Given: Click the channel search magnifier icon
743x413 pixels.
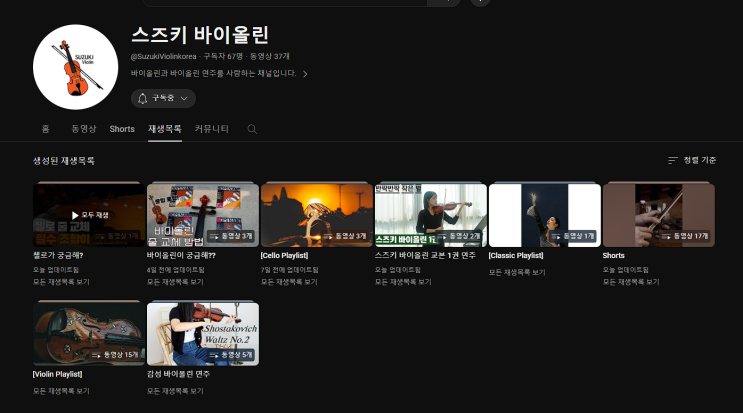Looking at the screenshot, I should 252,129.
